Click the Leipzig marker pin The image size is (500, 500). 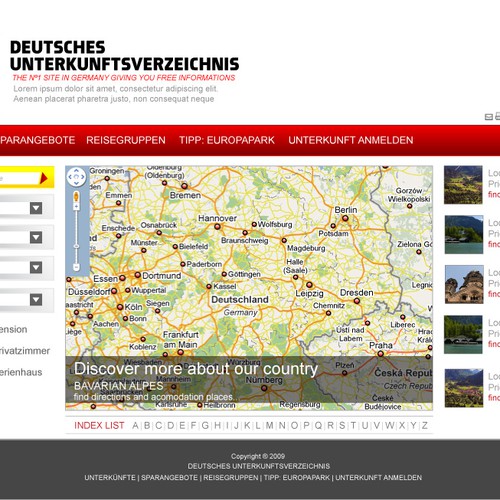click(x=309, y=285)
